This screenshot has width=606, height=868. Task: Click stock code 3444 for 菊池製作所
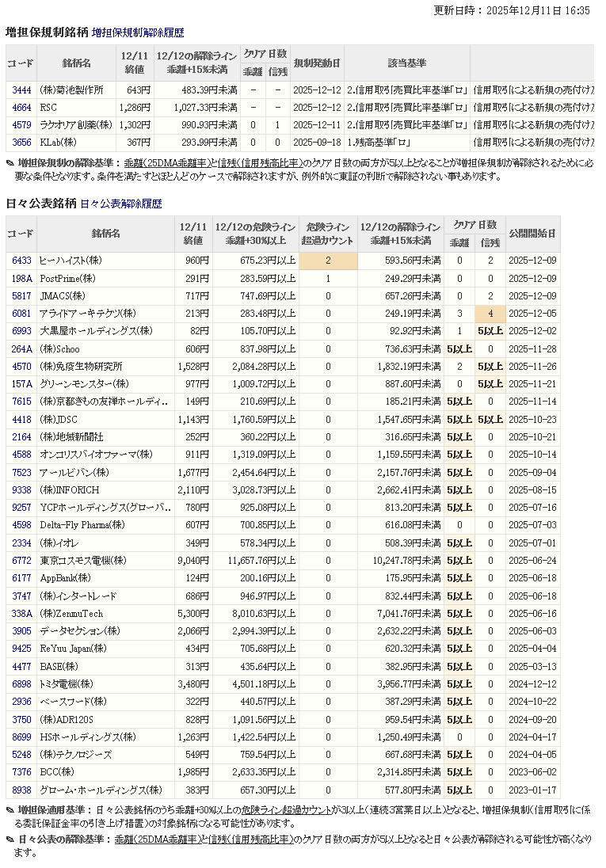click(21, 90)
